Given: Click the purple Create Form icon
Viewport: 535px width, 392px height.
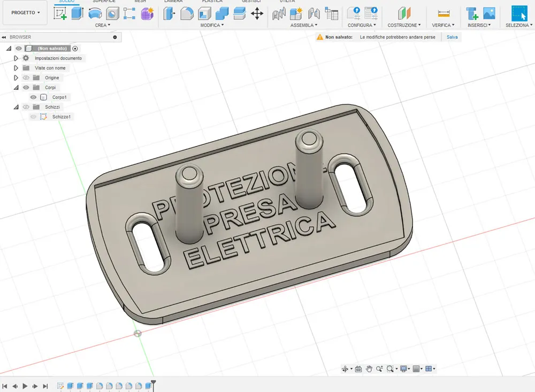Looking at the screenshot, I should point(147,13).
